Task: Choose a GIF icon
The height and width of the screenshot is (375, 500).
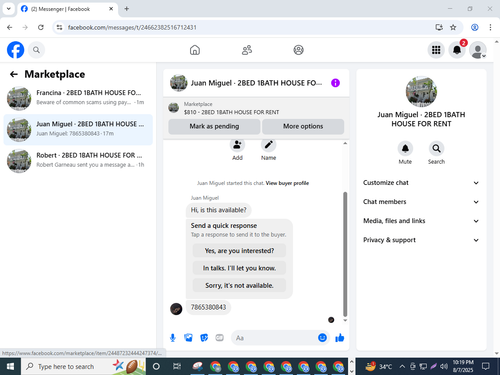Action: pos(219,338)
